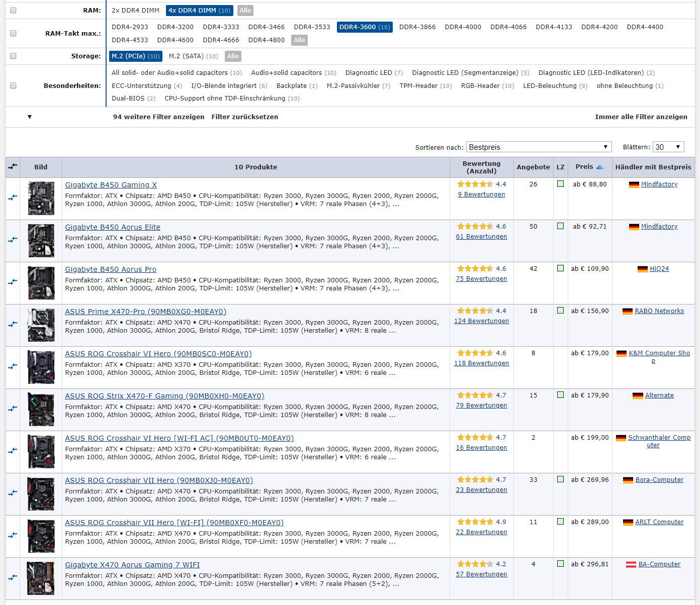Check LZ box for ASUS ROG Strix X470-F Gaming
This screenshot has width=700, height=605.
coord(560,395)
